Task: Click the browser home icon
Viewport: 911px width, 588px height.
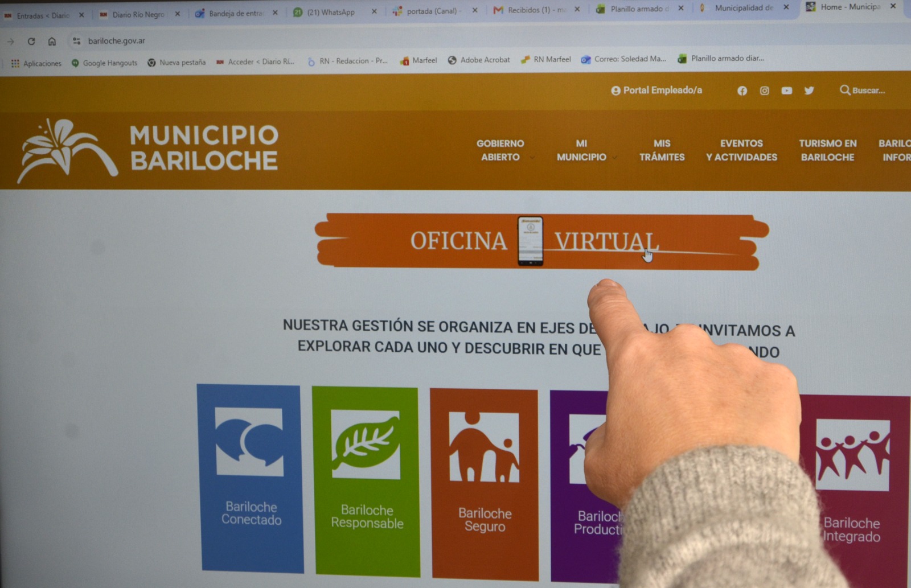Action: click(52, 41)
